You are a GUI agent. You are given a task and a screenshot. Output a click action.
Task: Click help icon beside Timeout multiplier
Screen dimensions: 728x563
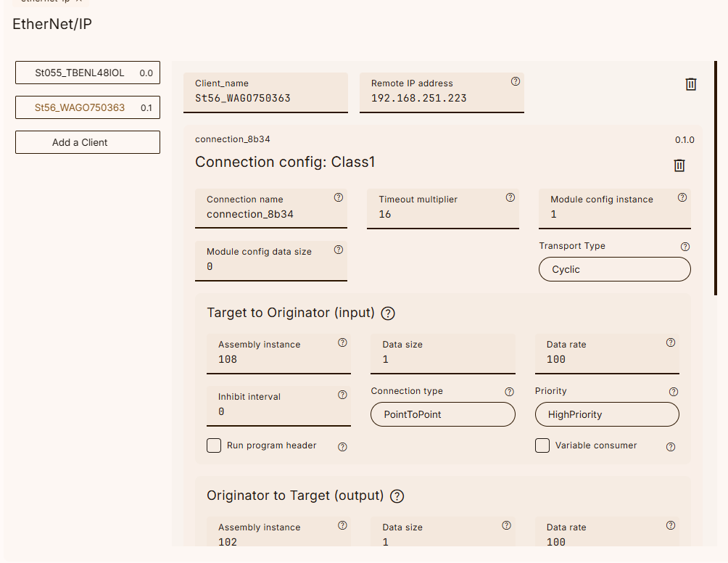point(510,197)
